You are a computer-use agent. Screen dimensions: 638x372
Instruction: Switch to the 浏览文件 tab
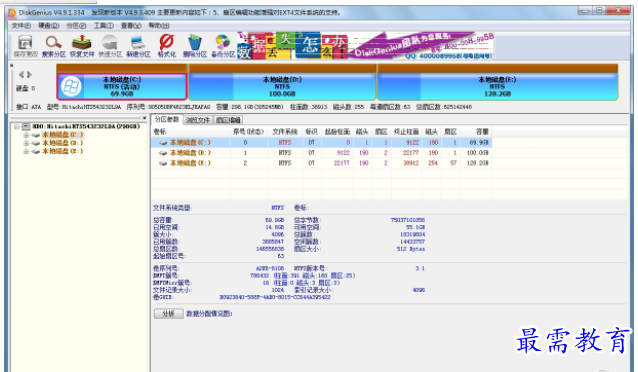point(197,120)
